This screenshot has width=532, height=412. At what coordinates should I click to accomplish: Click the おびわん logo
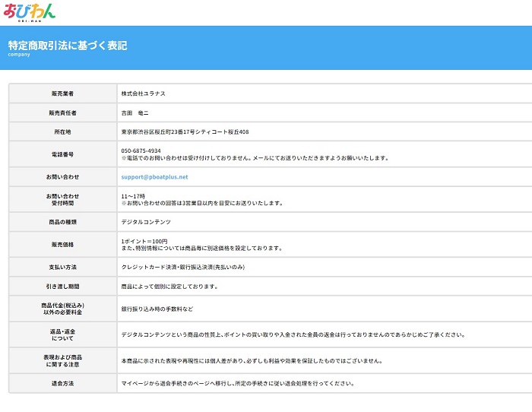tap(28, 11)
